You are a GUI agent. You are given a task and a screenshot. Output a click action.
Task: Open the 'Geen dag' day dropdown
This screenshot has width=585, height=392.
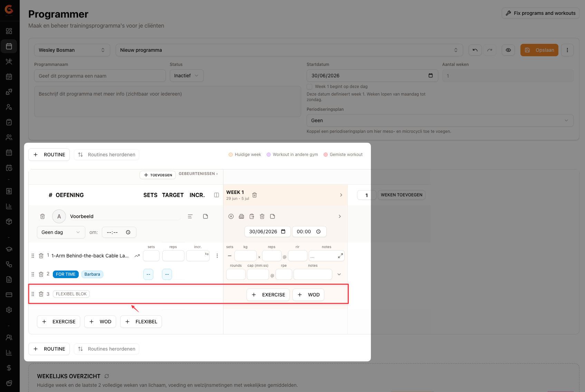pos(61,232)
